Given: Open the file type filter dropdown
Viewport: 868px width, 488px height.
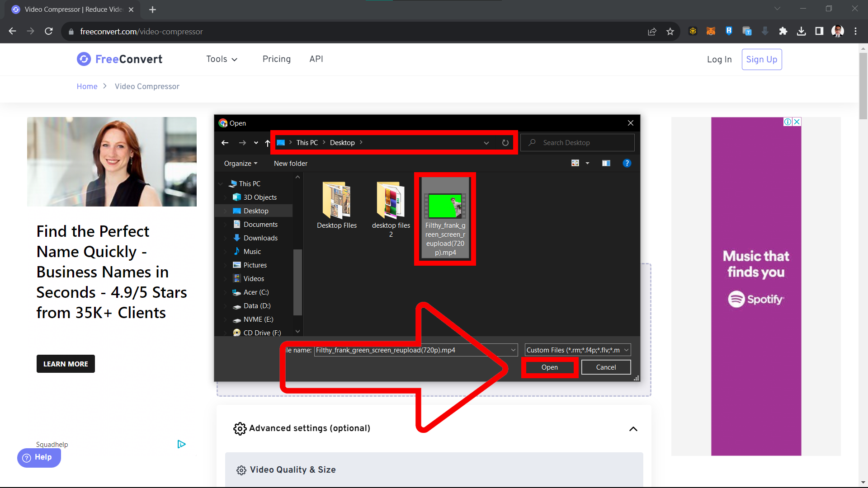Looking at the screenshot, I should [627, 350].
